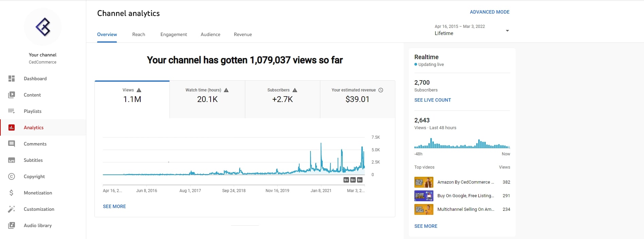Image resolution: width=644 pixels, height=239 pixels.
Task: Click the Buy On Google, Free Listing title
Action: point(465,196)
